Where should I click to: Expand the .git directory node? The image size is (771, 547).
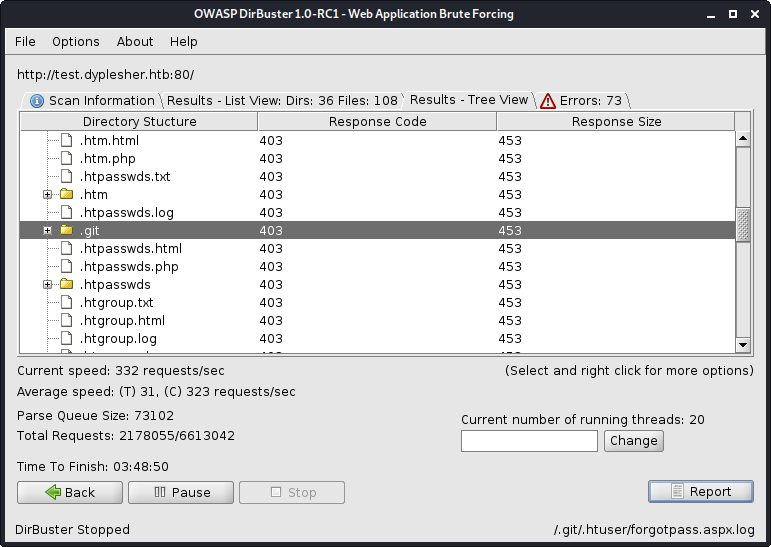47,230
